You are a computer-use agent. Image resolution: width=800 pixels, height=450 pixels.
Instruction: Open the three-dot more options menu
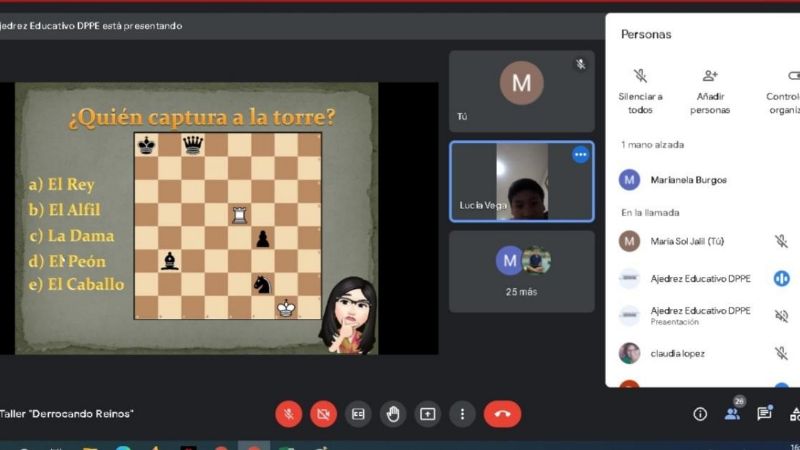coord(462,414)
